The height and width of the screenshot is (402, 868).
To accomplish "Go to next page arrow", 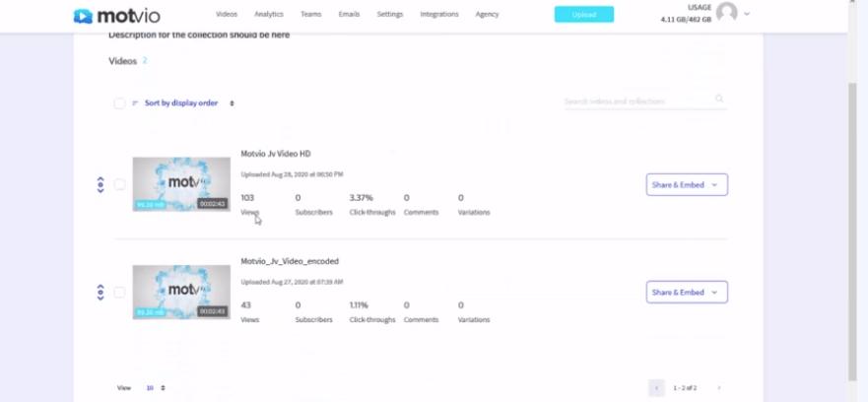I will [719, 387].
